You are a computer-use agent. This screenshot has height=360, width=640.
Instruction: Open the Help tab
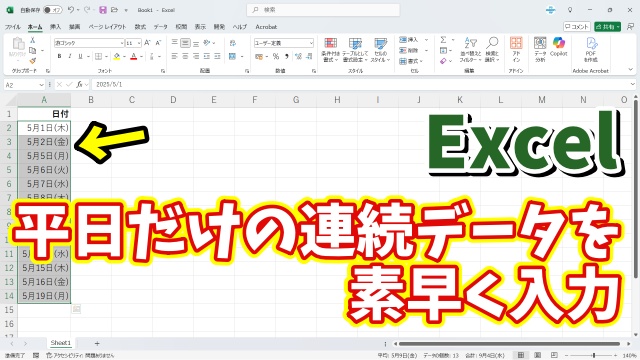[x=240, y=27]
